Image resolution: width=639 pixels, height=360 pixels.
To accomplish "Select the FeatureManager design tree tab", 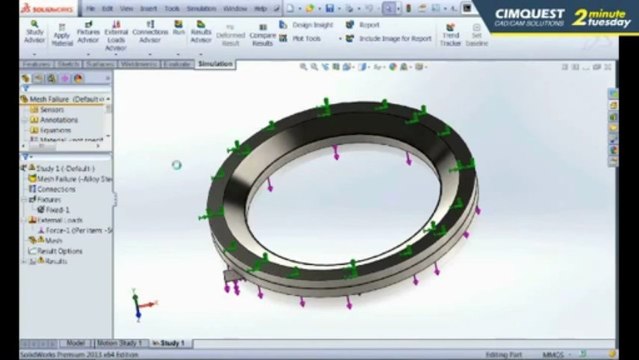I will (26, 78).
